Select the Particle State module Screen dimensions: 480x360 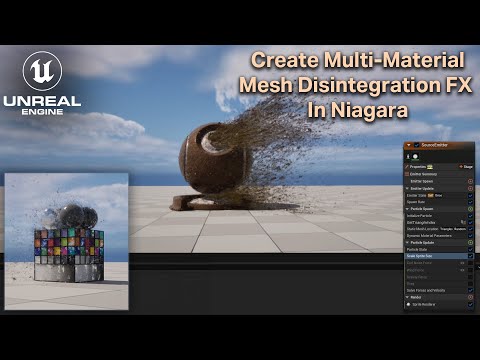pyautogui.click(x=439, y=250)
